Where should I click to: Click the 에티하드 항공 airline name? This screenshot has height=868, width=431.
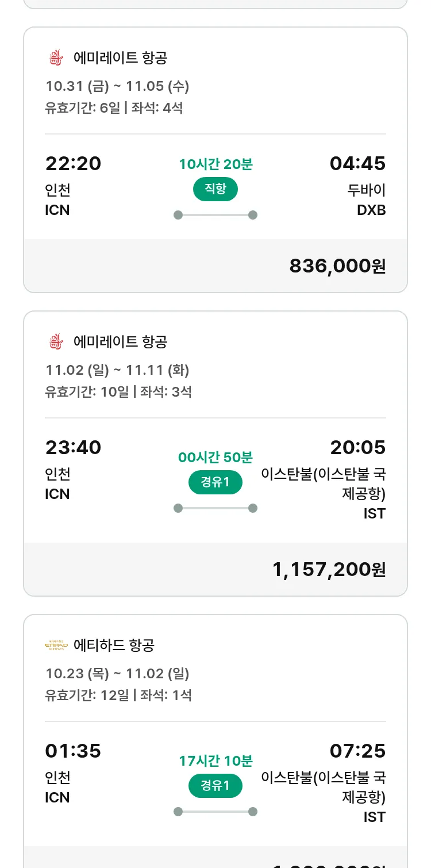[114, 645]
